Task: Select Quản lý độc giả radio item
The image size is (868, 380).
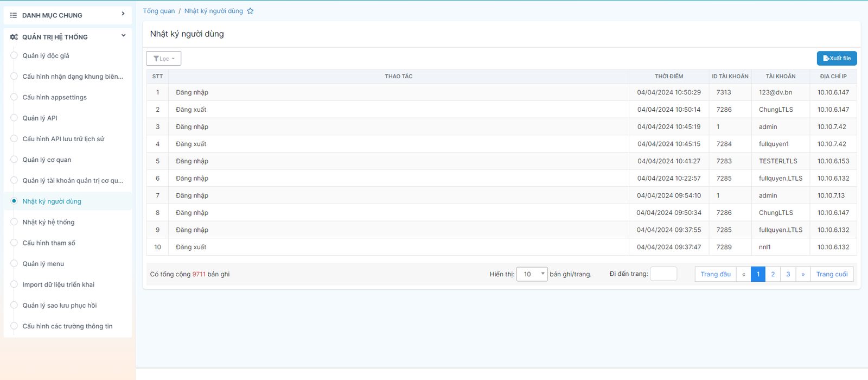Action: [14, 55]
